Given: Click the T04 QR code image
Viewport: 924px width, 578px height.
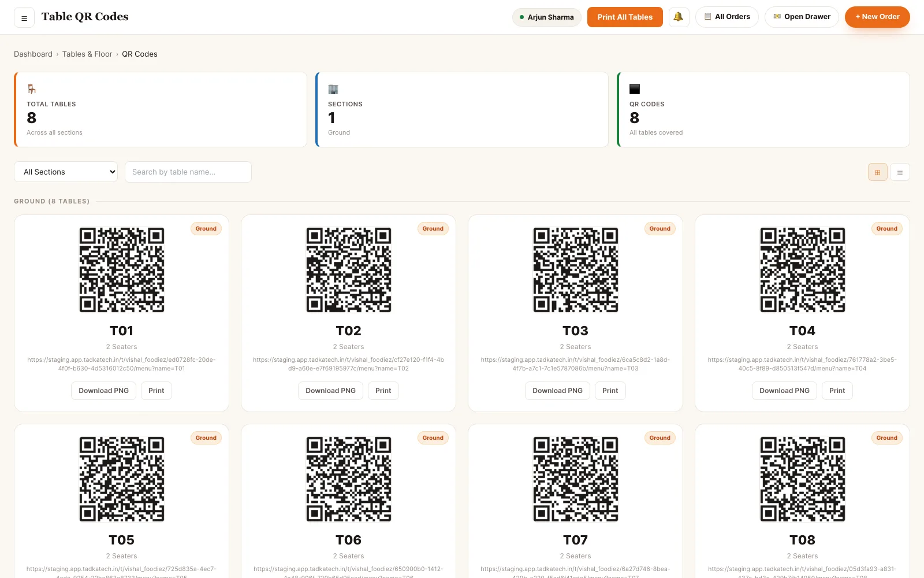Looking at the screenshot, I should (x=803, y=270).
